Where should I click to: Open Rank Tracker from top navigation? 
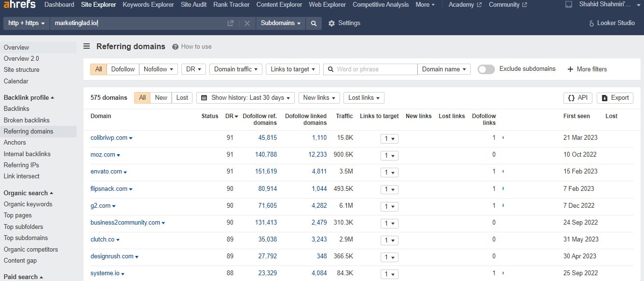[x=232, y=5]
